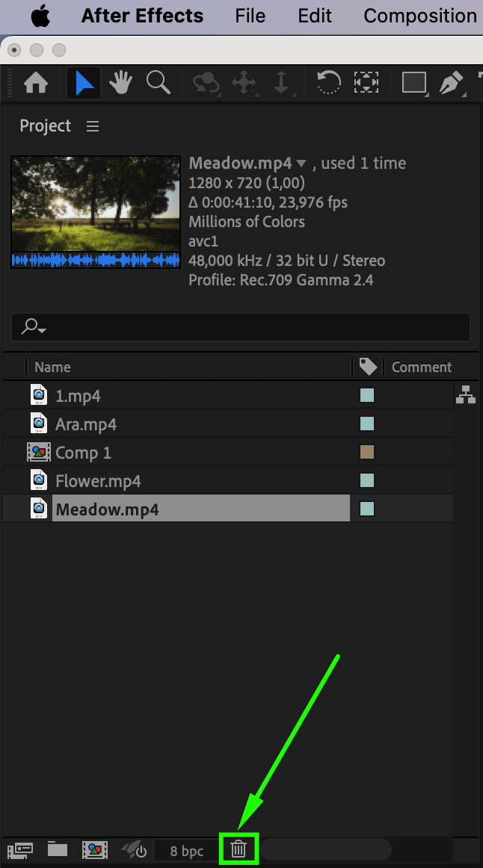
Task: Sort by the Label tag column icon
Action: 368,367
